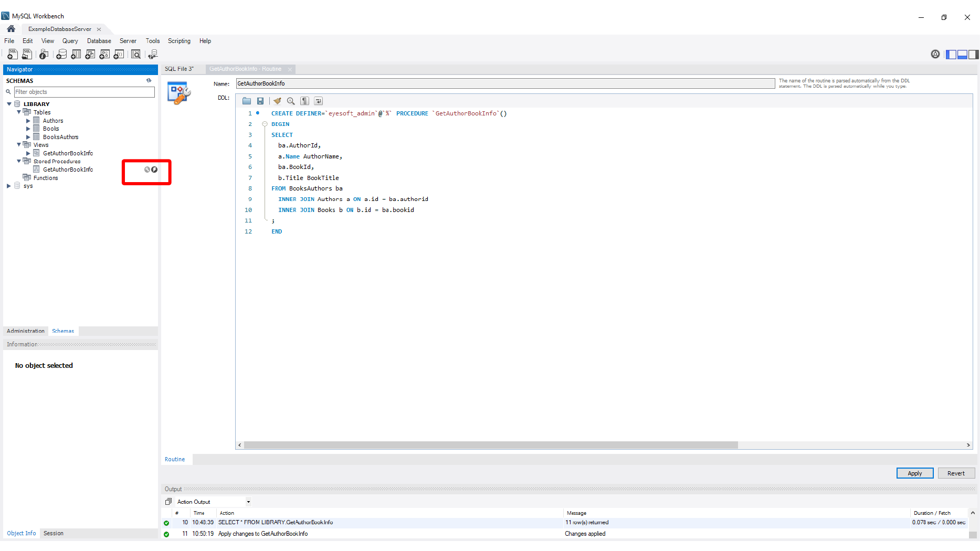Reconnect to DBMS toolbar icon
The height and width of the screenshot is (551, 980).
153,54
